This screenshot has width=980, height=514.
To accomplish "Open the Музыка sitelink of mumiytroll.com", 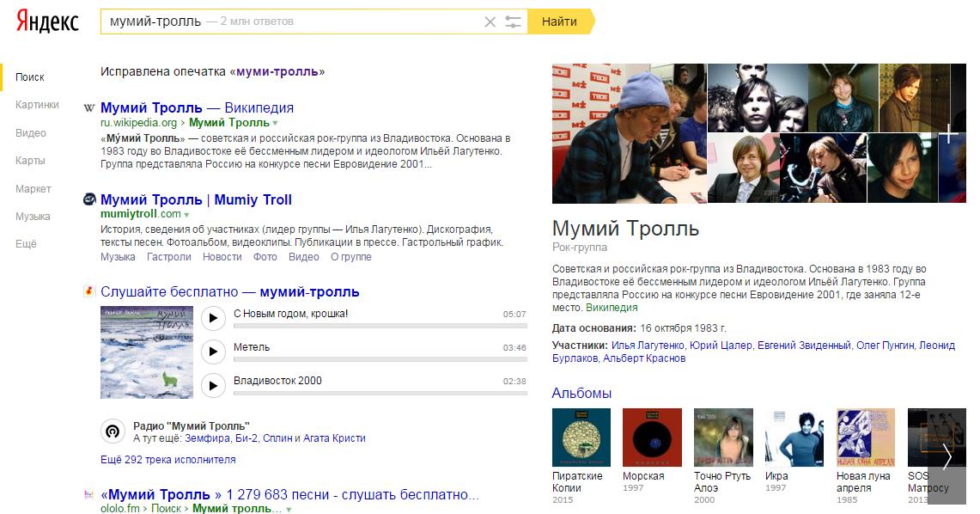I will click(118, 257).
